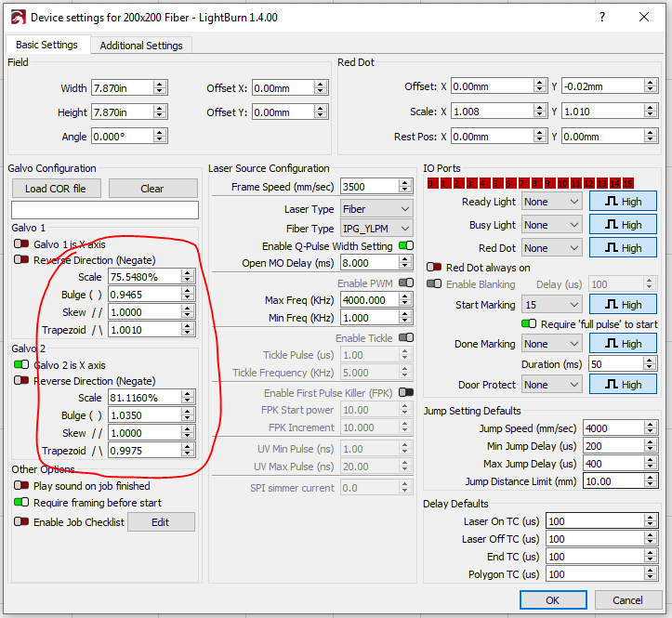
Task: Click the help question mark button
Action: 602,17
